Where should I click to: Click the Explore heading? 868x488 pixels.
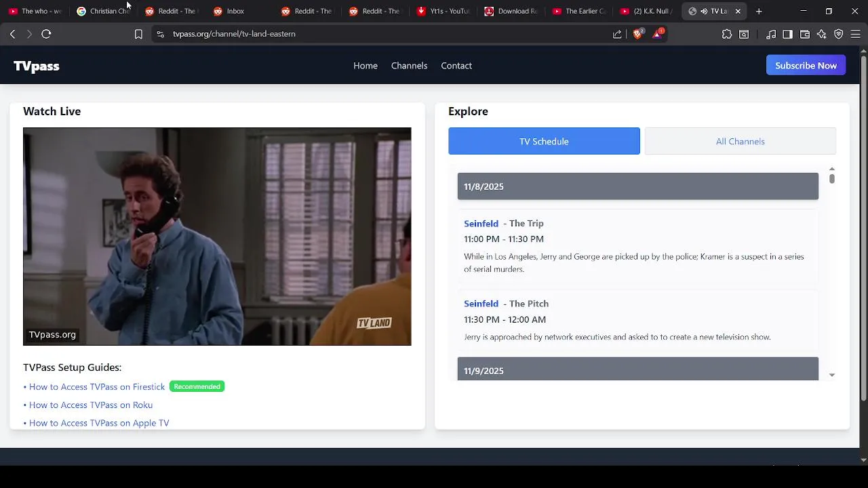point(468,111)
